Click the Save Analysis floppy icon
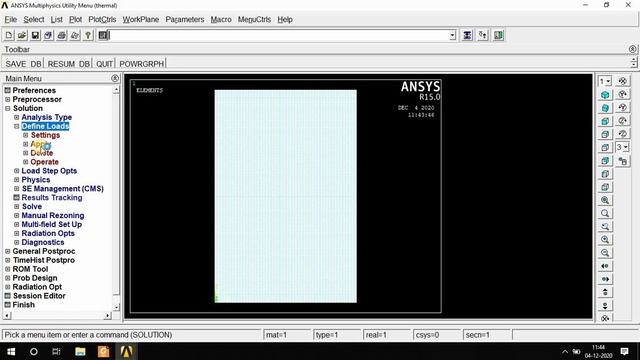The height and width of the screenshot is (360, 640). 35,36
